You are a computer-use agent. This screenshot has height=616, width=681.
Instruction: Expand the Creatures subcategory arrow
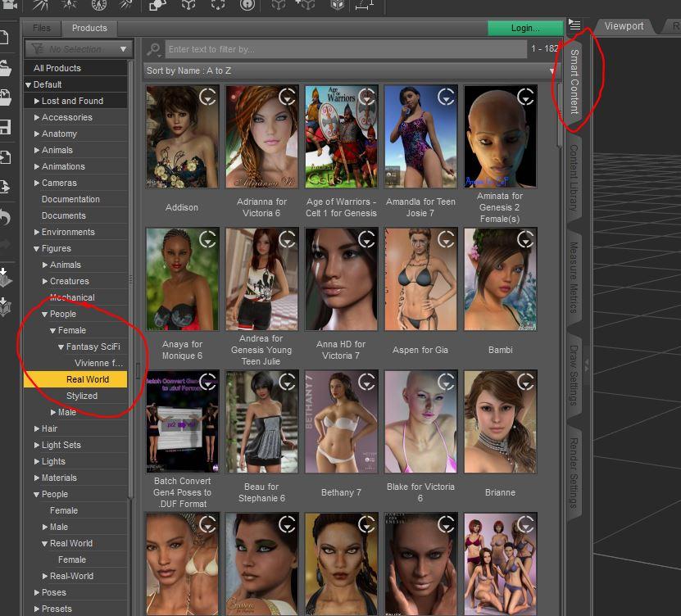pyautogui.click(x=45, y=281)
